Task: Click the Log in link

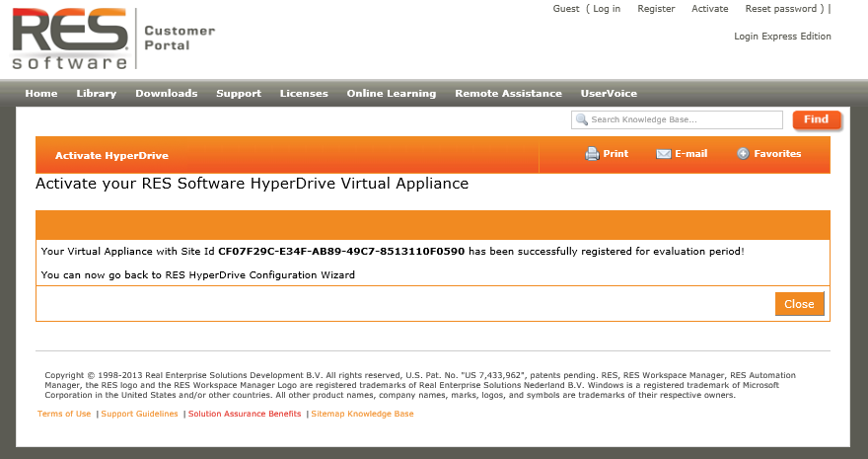Action: [607, 9]
